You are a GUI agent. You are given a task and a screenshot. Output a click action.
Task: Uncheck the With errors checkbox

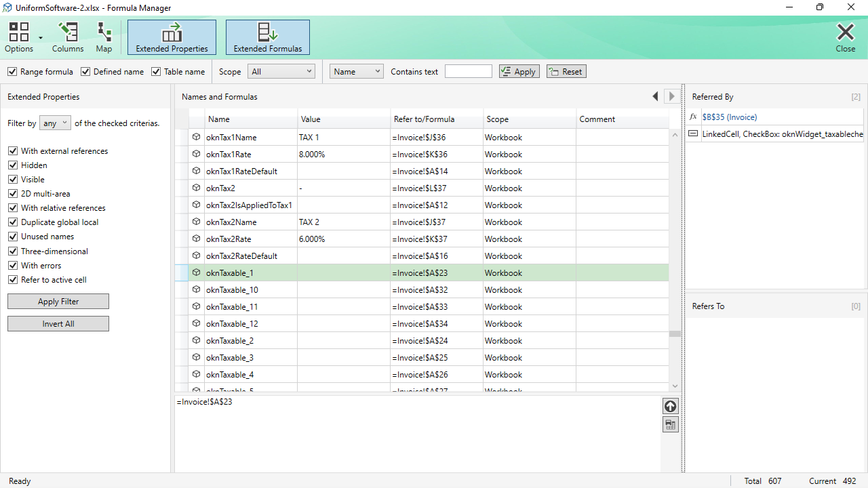[x=12, y=266]
